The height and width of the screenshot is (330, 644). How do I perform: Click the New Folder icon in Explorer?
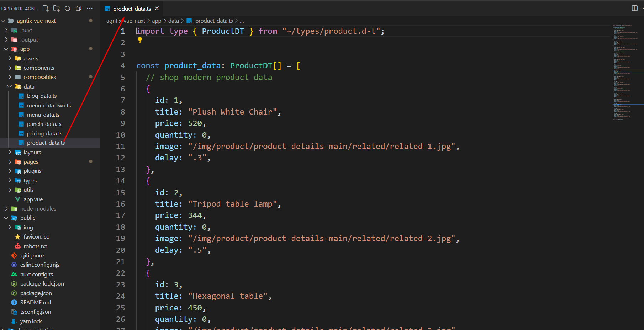click(x=57, y=9)
